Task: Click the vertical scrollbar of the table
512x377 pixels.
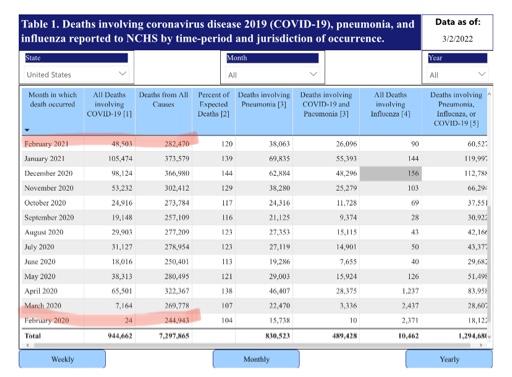Action: (x=489, y=267)
